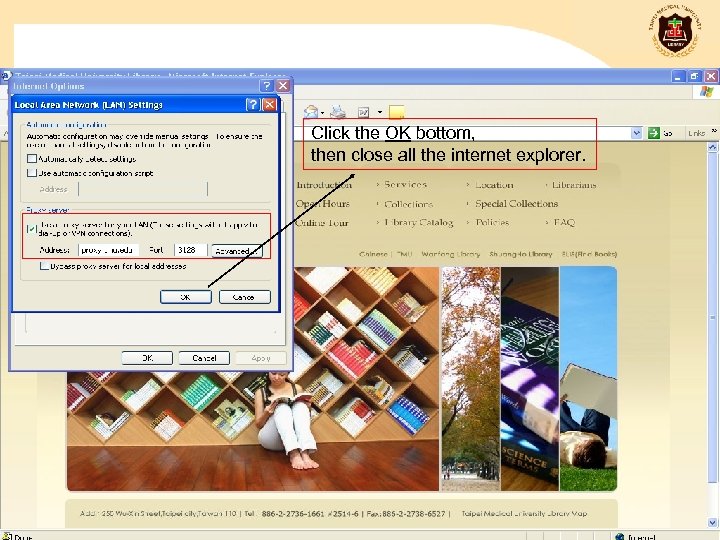Click the Windows flag logo icon
This screenshot has height=540, width=720.
pos(706,91)
